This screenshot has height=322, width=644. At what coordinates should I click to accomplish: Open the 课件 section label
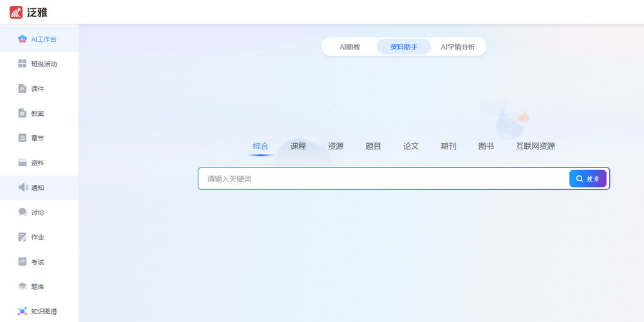tap(37, 89)
